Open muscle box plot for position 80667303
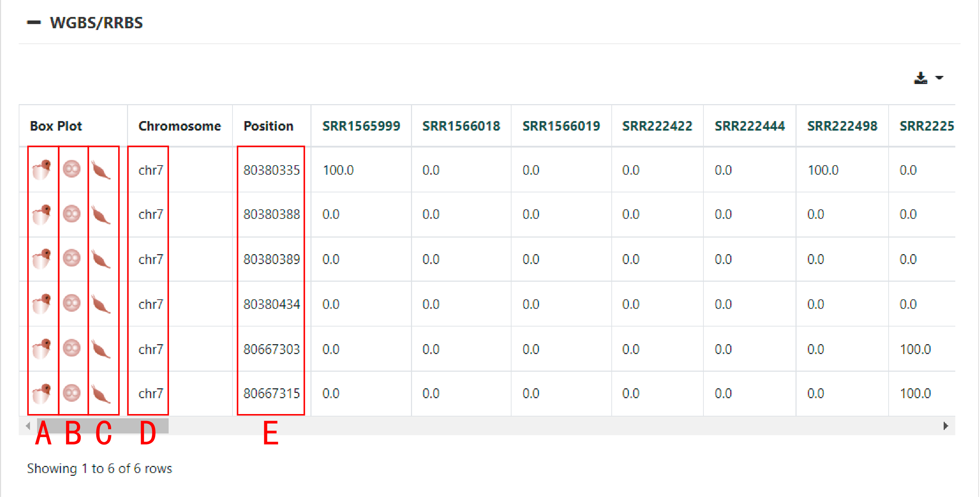This screenshot has width=980, height=497. (x=101, y=349)
